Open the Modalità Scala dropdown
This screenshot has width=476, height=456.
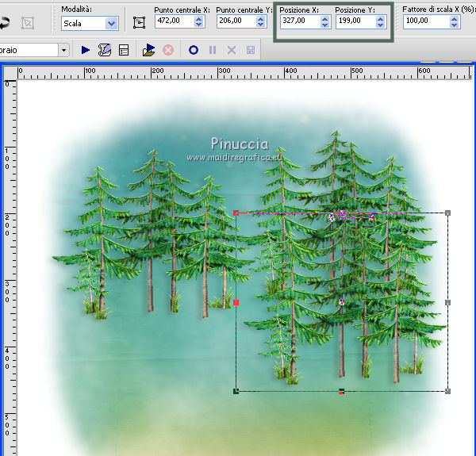[110, 24]
